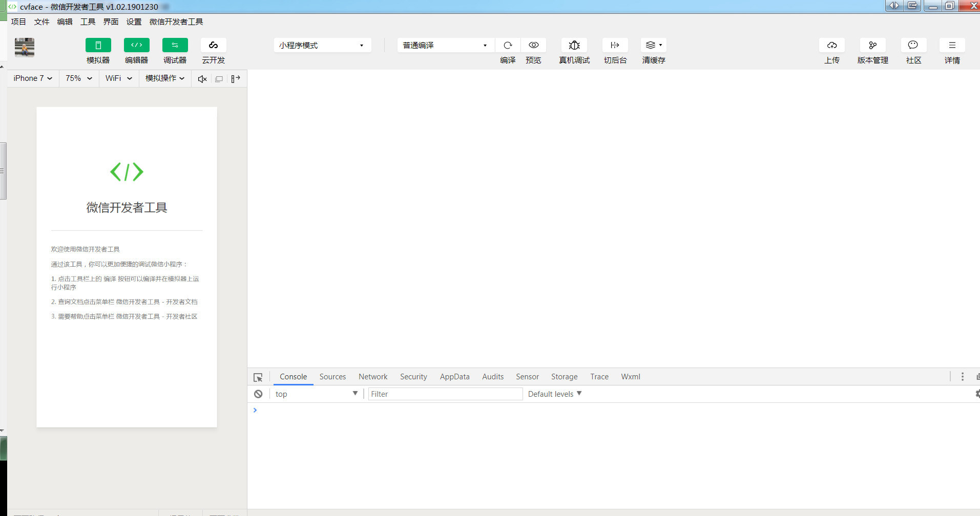The height and width of the screenshot is (516, 980).
Task: Start 真机调试 remote device debugging
Action: 574,45
